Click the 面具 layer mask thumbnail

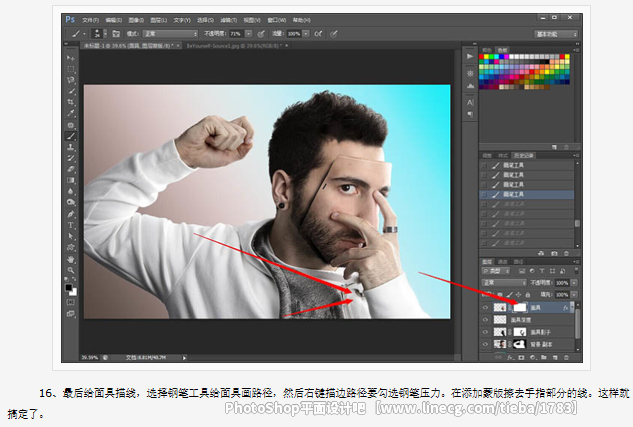point(520,308)
